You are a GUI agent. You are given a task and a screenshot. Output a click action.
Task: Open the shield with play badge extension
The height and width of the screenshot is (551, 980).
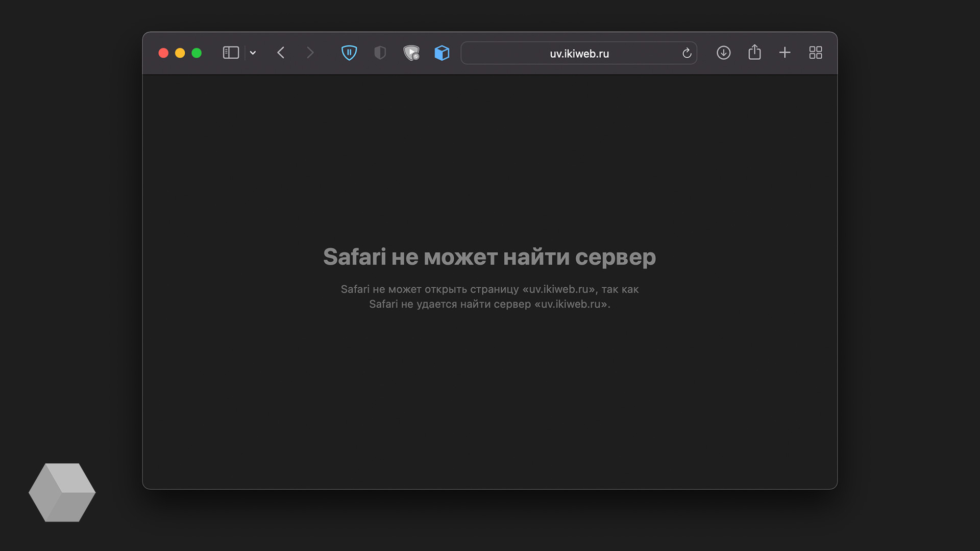pos(411,53)
